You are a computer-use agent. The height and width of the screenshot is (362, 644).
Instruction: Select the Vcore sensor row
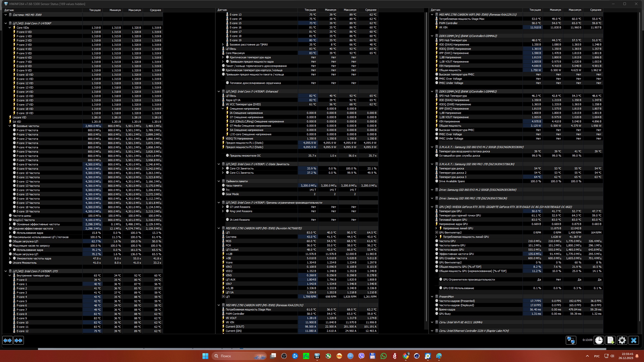[x=229, y=262]
